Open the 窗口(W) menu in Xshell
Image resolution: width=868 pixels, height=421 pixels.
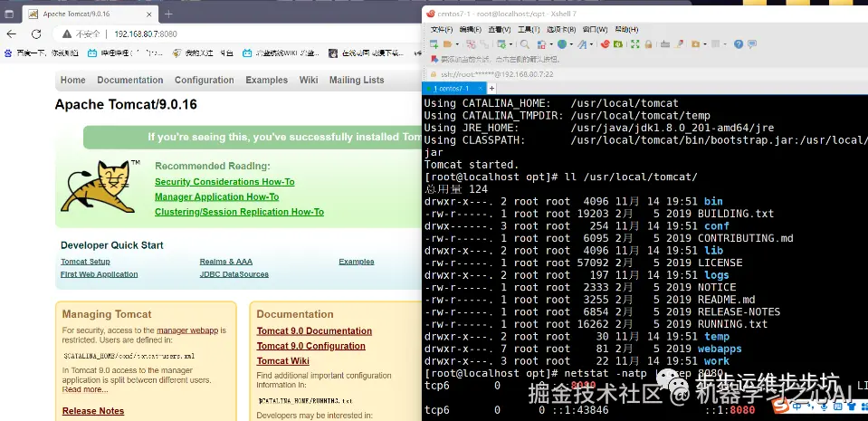(x=595, y=29)
